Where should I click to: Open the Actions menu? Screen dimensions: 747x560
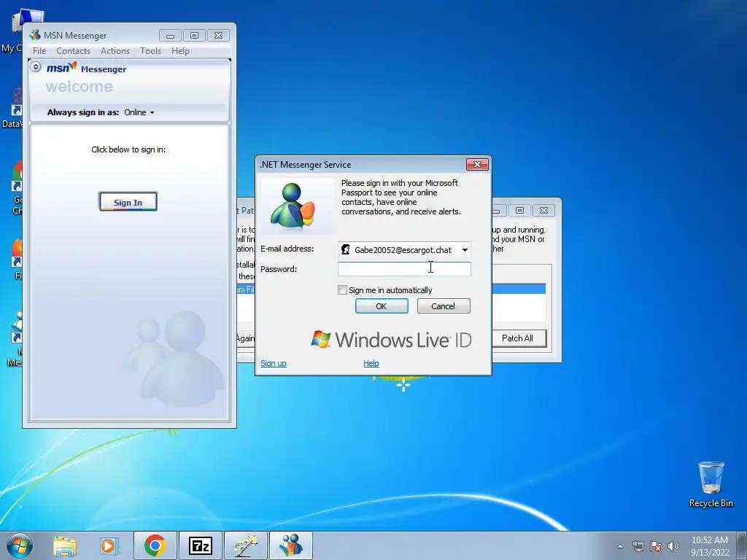(x=115, y=51)
